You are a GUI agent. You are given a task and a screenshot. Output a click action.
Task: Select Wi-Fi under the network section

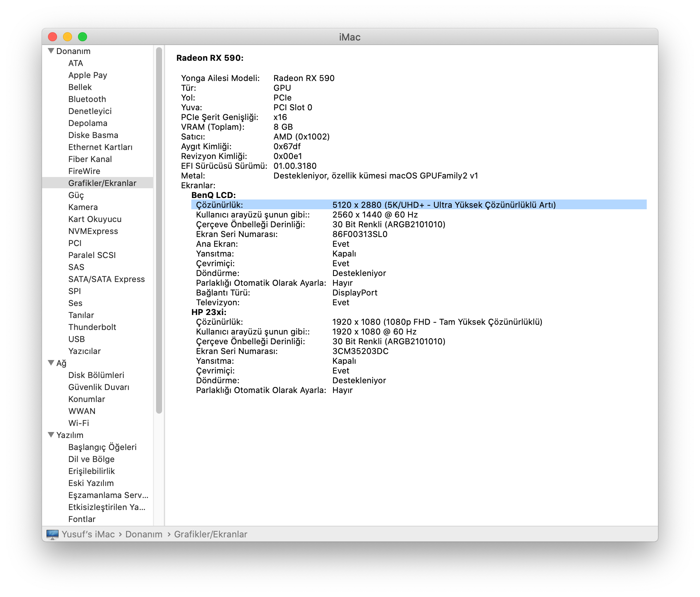78,423
